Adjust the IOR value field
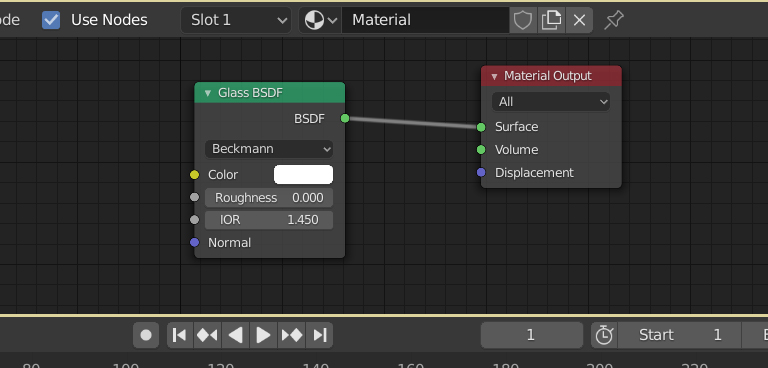 click(x=269, y=220)
